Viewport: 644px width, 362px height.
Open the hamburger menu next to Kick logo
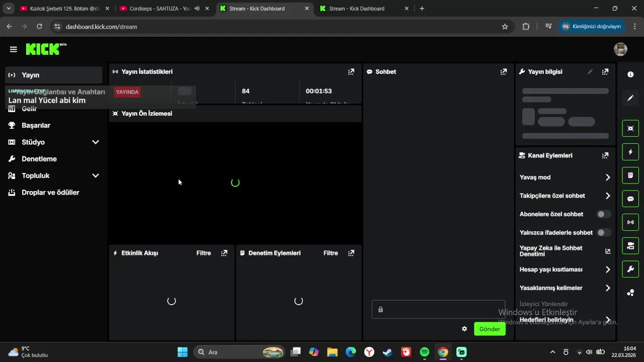pyautogui.click(x=14, y=49)
